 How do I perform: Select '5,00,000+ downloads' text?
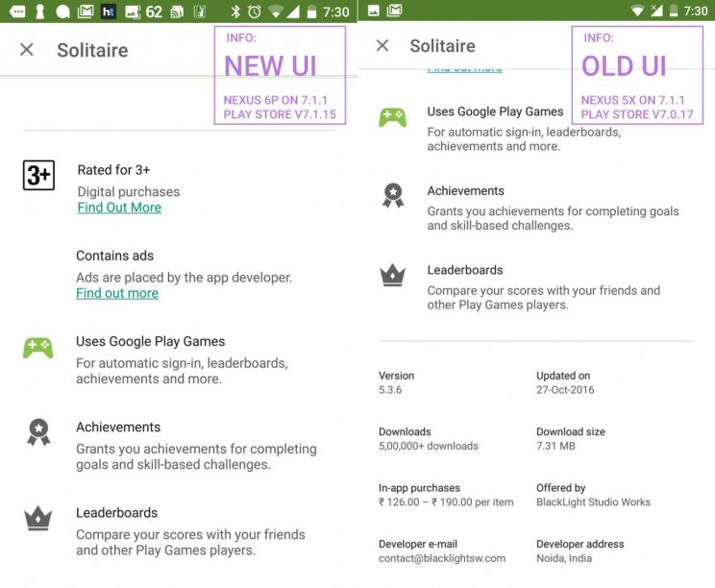coord(429,446)
